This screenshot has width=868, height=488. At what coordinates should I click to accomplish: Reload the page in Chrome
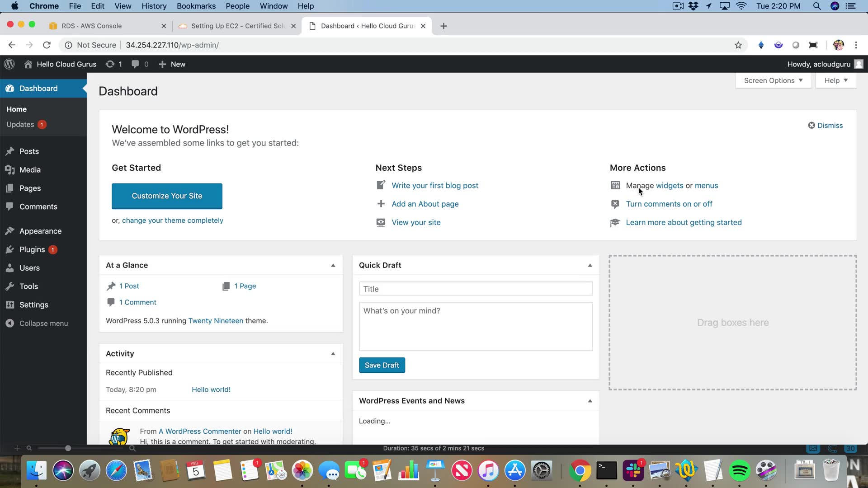coord(47,45)
